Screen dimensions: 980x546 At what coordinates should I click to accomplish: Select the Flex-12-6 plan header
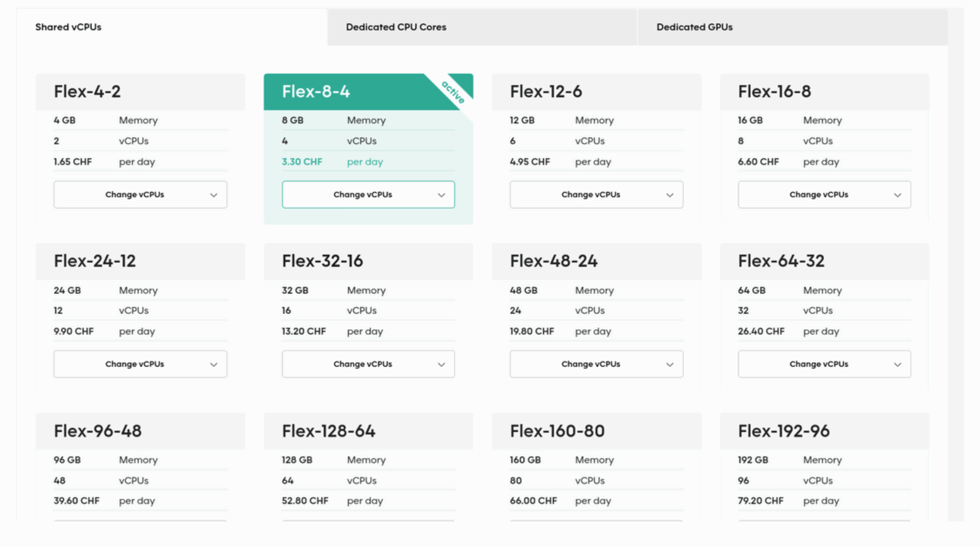point(596,92)
